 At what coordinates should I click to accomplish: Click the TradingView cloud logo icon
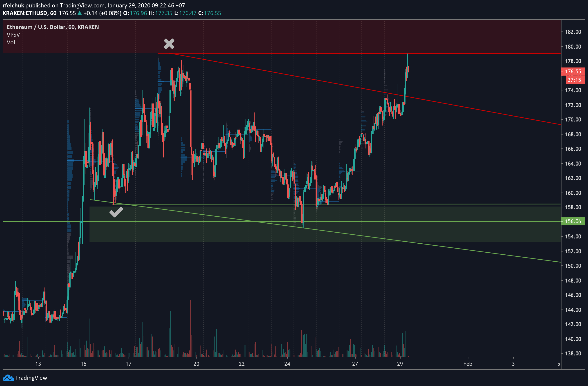pyautogui.click(x=8, y=378)
